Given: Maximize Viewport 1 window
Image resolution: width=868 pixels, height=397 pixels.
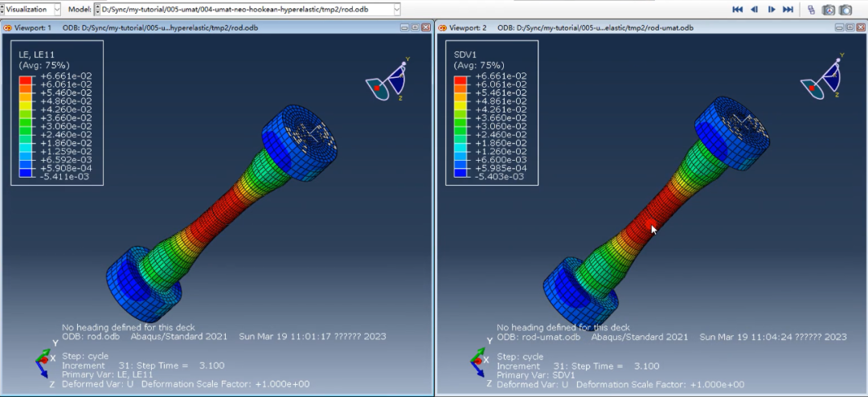Looking at the screenshot, I should pyautogui.click(x=415, y=27).
